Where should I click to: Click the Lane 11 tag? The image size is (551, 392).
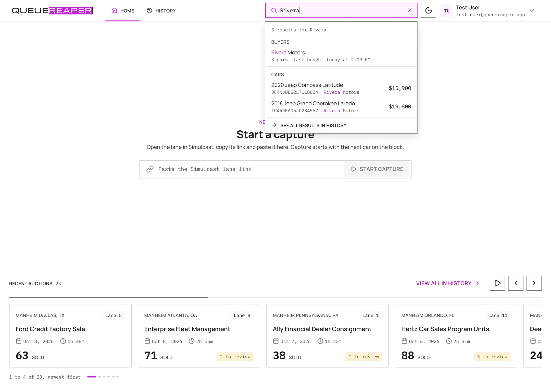498,315
